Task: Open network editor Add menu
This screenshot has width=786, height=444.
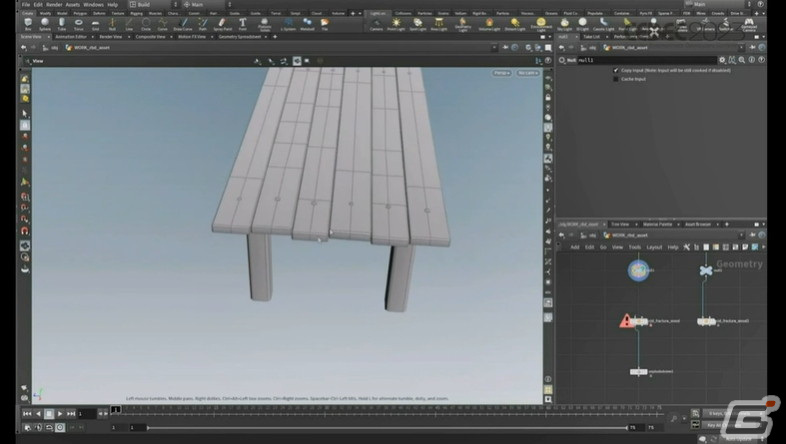Action: (575, 247)
